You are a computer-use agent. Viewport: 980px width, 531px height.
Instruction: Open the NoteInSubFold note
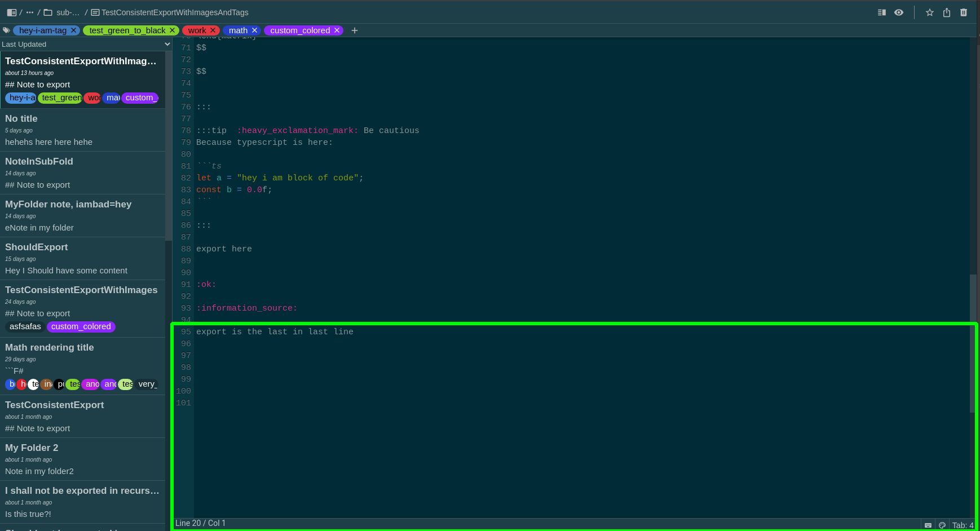click(x=82, y=173)
